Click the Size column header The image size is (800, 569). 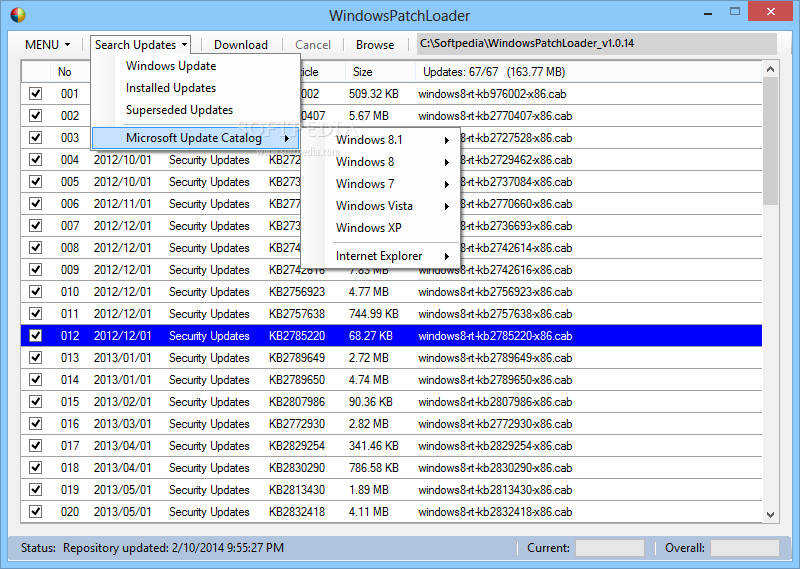coord(380,72)
